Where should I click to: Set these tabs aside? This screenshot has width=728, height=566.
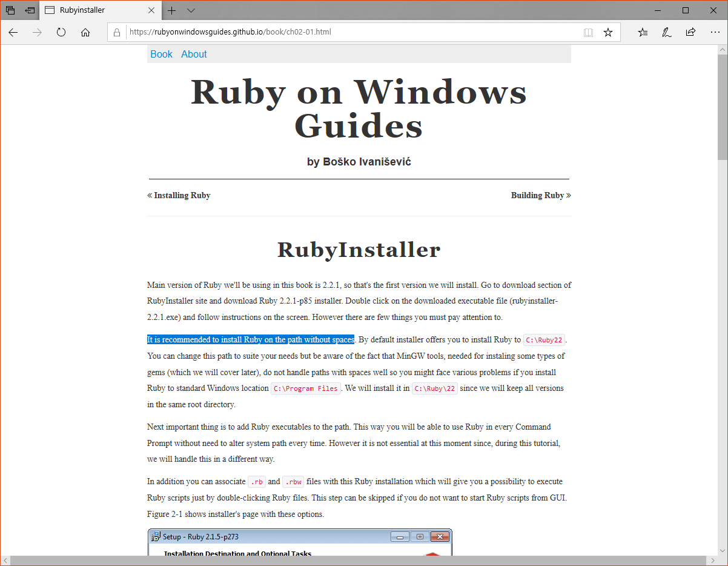(30, 10)
